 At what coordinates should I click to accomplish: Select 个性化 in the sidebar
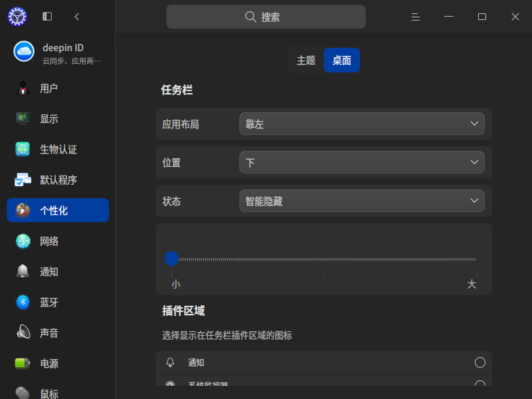[x=58, y=210]
